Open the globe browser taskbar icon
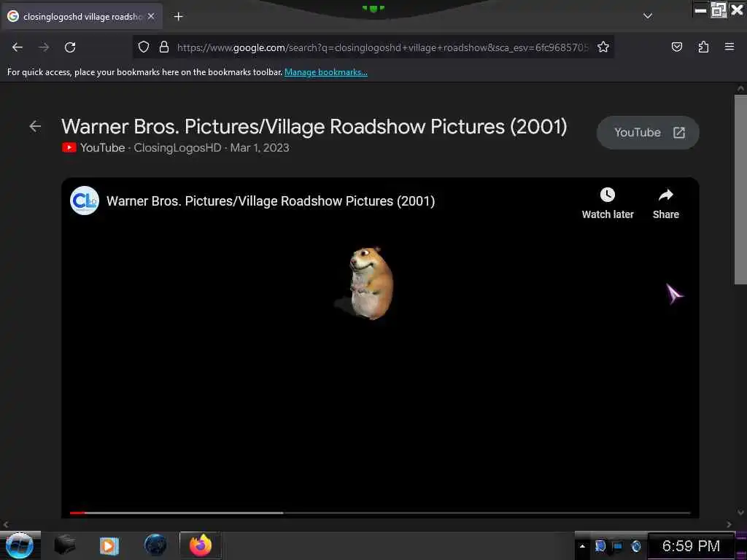Screen dimensions: 747x560 tap(155, 545)
